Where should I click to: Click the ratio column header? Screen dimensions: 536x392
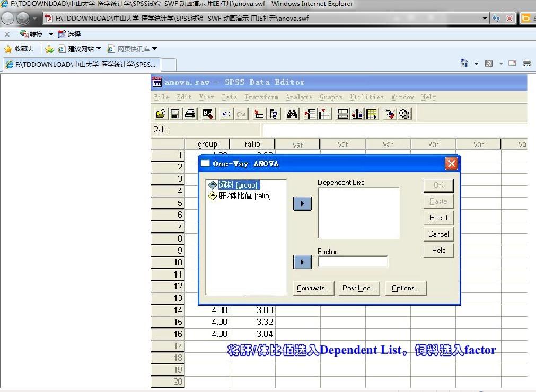point(252,144)
